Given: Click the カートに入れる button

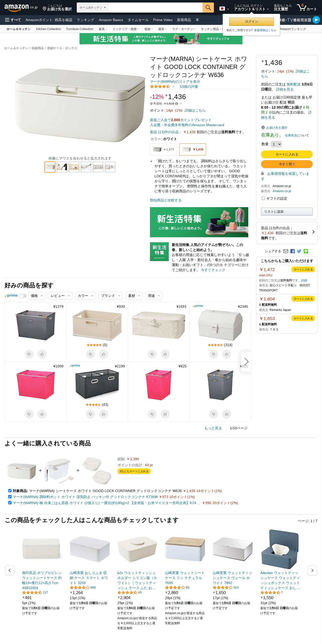Looking at the screenshot, I should (287, 154).
